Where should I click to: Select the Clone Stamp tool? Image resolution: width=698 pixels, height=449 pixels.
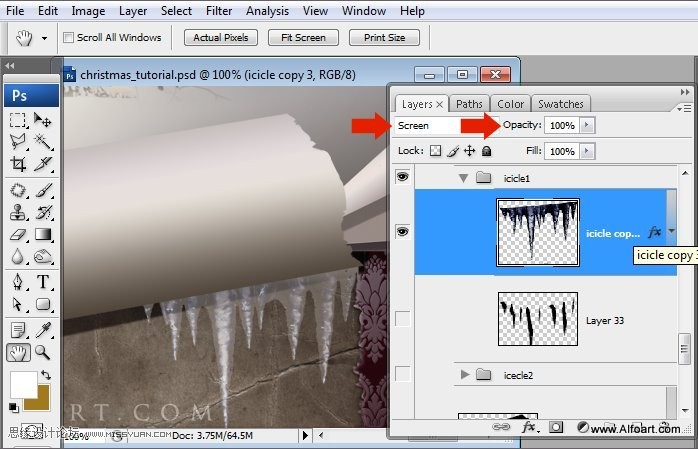(x=17, y=212)
